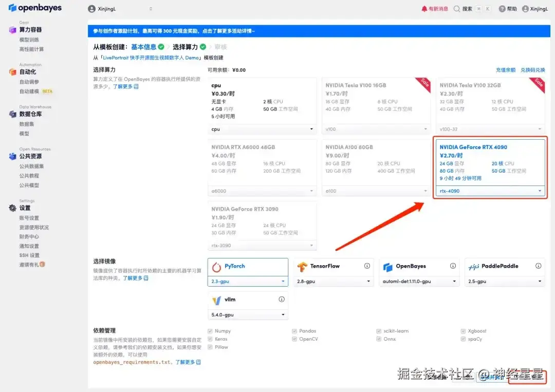
Task: Click the XinjingL avatar at top right
Action: point(525,9)
